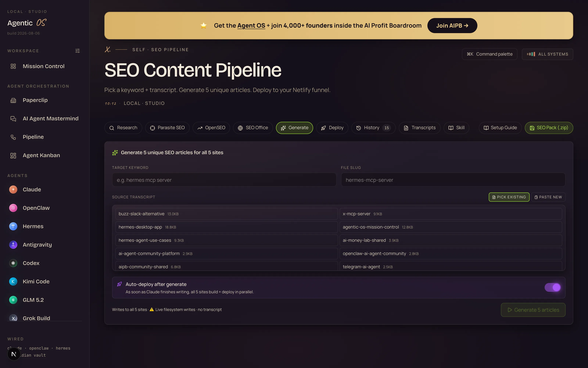Click the Next.js N badge icon
588x368 pixels.
point(14,354)
